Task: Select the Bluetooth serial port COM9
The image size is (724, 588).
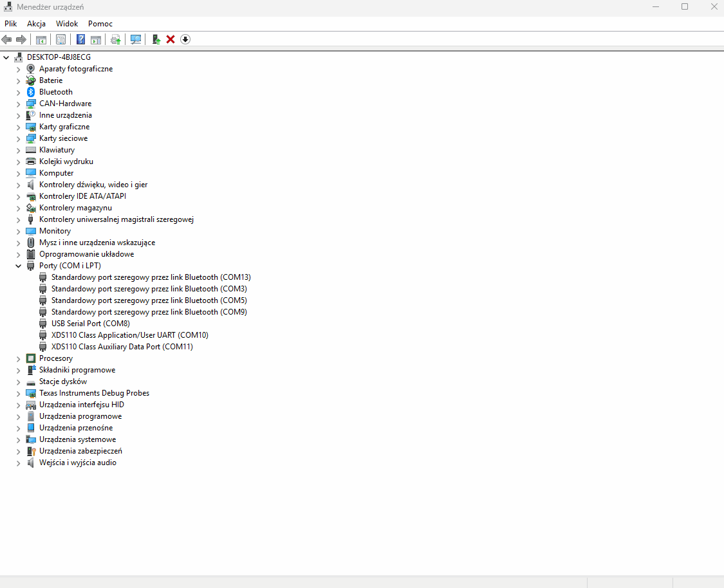Action: click(x=149, y=312)
